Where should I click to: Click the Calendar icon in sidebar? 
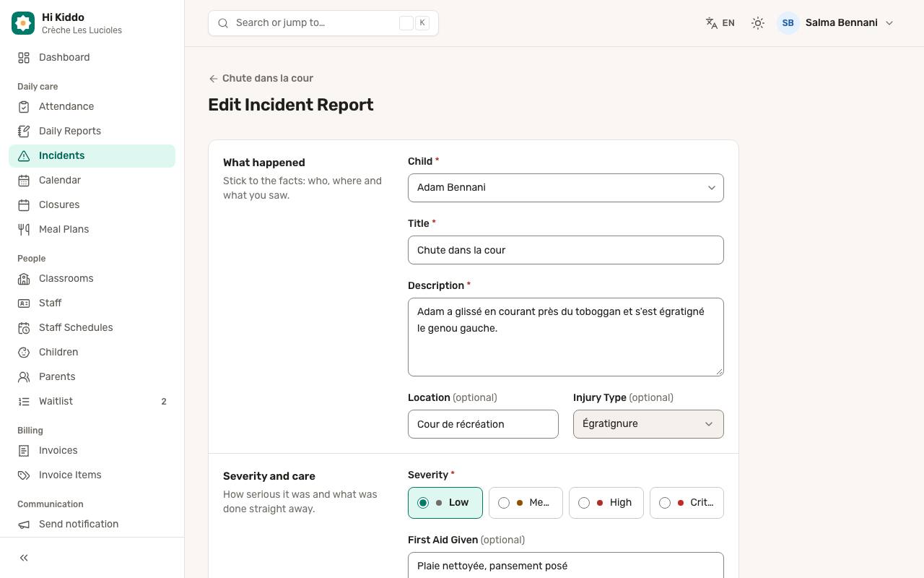pyautogui.click(x=24, y=181)
